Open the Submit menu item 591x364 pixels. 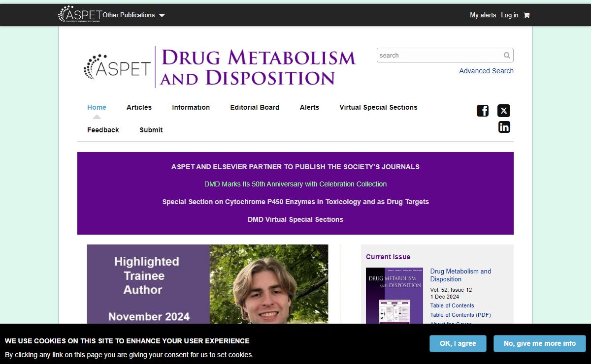[151, 130]
